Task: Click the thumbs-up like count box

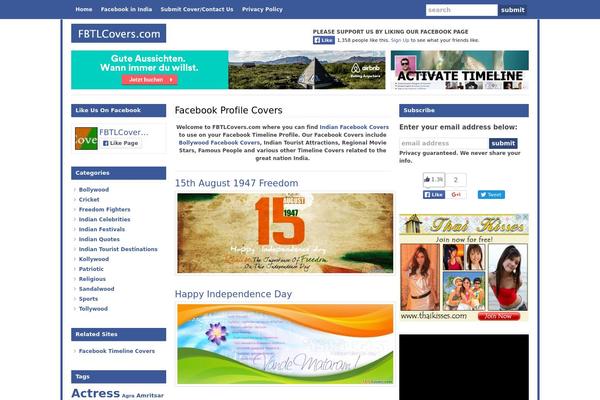Action: point(434,180)
